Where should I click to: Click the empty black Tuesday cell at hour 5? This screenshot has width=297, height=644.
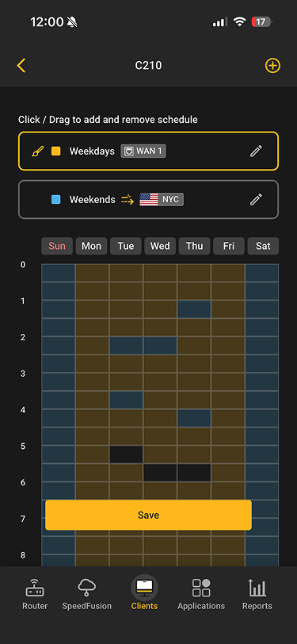click(x=127, y=454)
